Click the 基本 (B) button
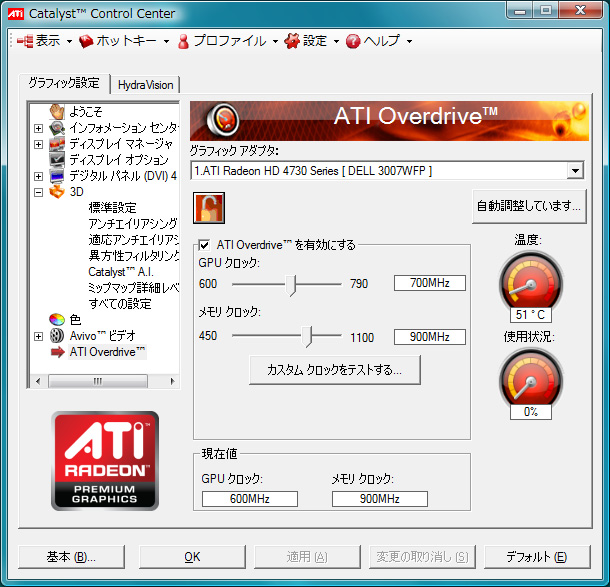This screenshot has width=610, height=587. 71,557
